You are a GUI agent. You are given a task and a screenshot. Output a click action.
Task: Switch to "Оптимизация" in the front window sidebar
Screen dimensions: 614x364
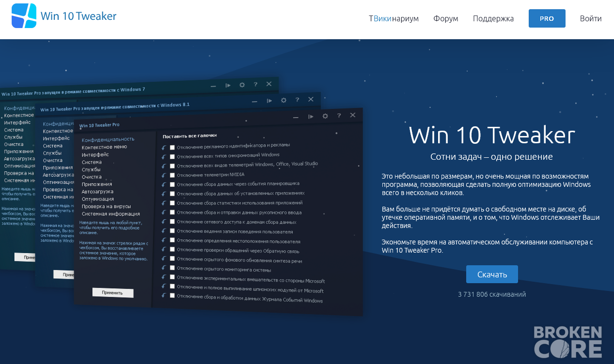click(x=98, y=199)
